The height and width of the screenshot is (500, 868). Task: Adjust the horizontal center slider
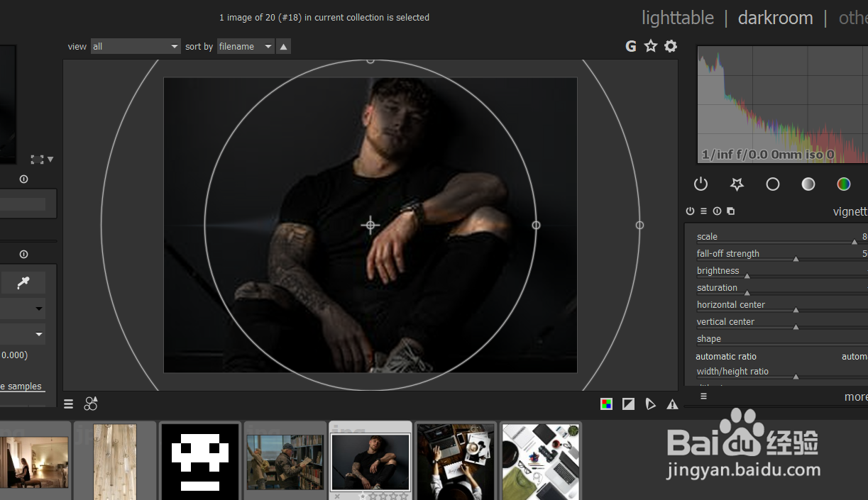[781, 306]
